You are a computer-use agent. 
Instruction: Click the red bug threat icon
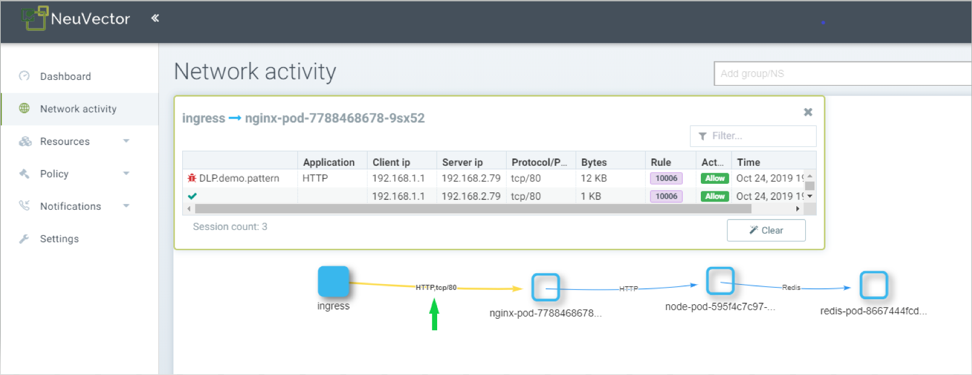pyautogui.click(x=192, y=178)
